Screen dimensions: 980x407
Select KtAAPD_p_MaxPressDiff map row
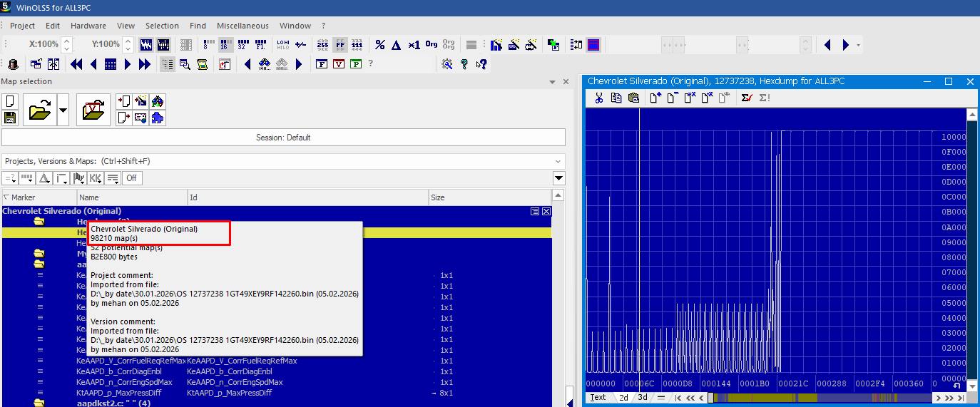click(277, 393)
